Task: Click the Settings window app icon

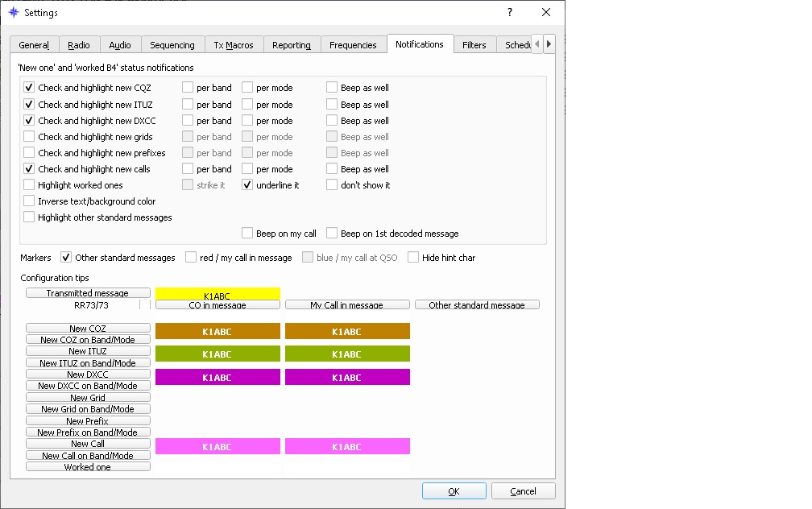Action: coord(14,13)
